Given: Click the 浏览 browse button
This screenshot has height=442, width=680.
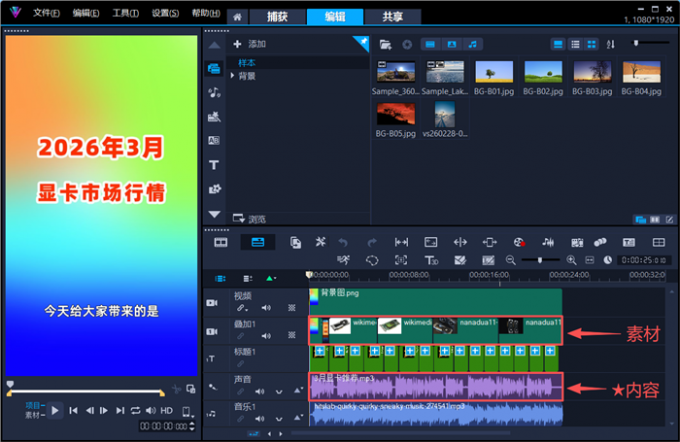Looking at the screenshot, I should click(x=250, y=219).
